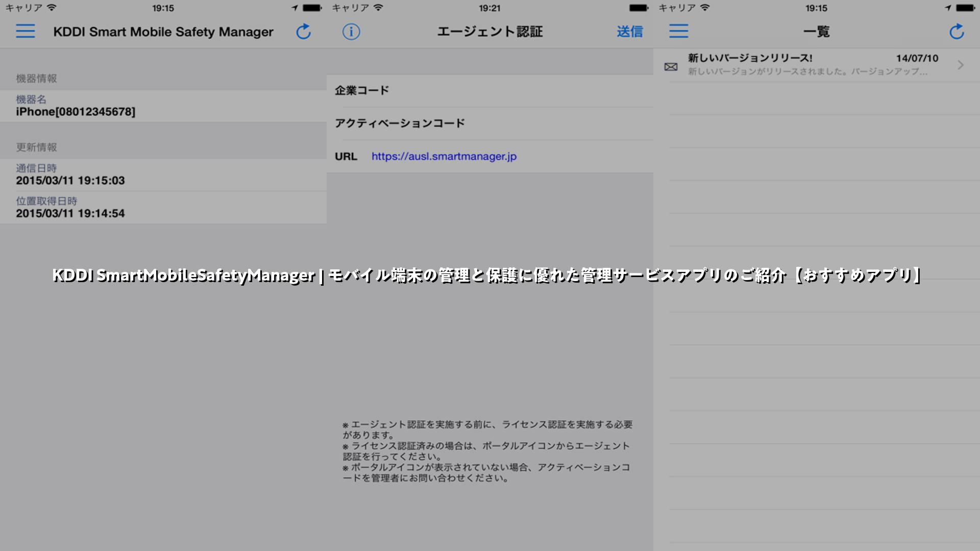Select the 機器情報 section header
Screen dimensions: 980x551
pos(36,79)
